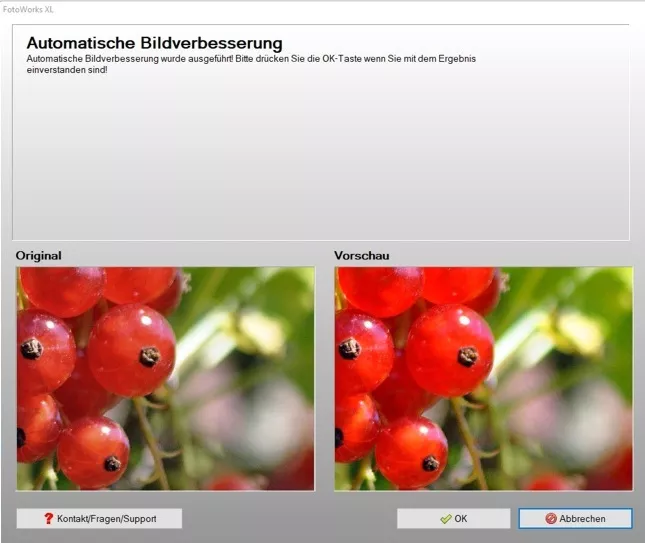The width and height of the screenshot is (645, 543).
Task: Confirm the result with the OK button
Action: tap(453, 519)
